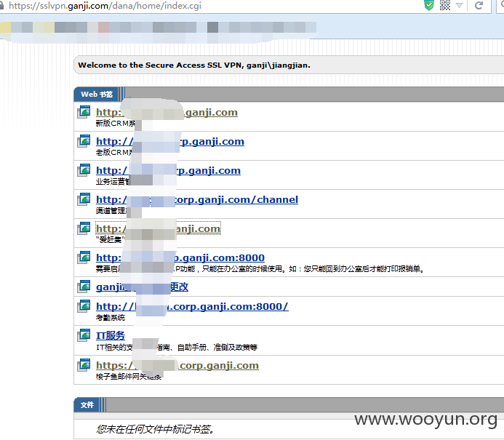Image resolution: width=504 pixels, height=440 pixels.
Task: Open the 考勤系统 corp.ganji.com:8000/ link
Action: [x=192, y=307]
